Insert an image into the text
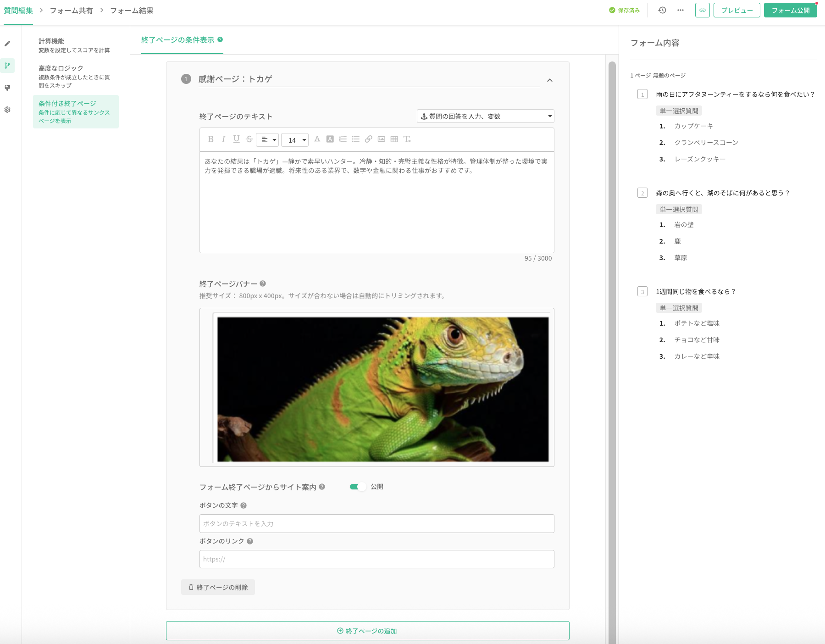The image size is (825, 644). [x=381, y=139]
